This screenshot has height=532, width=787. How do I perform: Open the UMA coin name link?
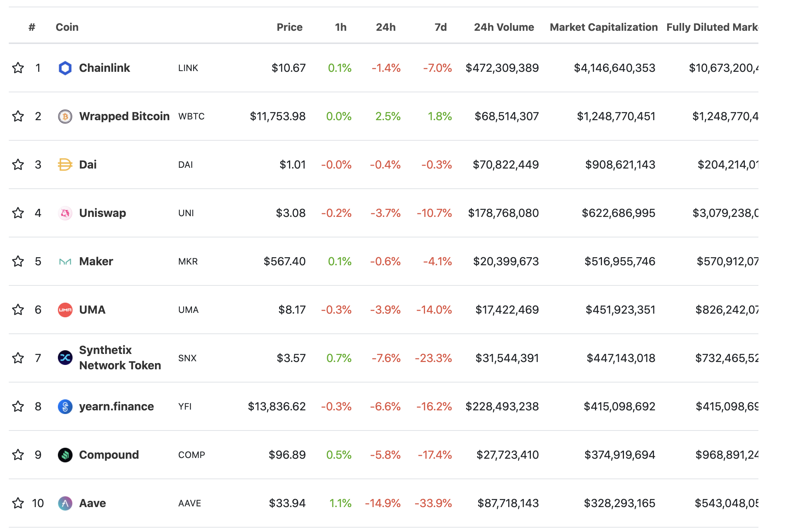(92, 310)
